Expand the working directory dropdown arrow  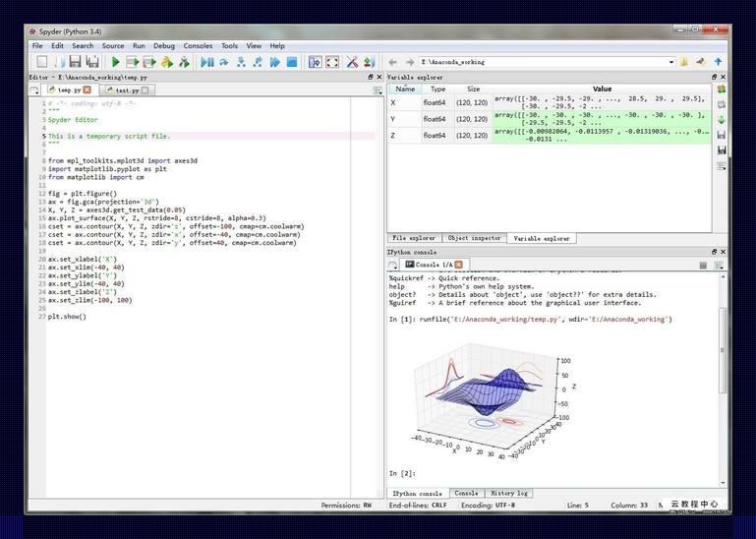[x=670, y=62]
